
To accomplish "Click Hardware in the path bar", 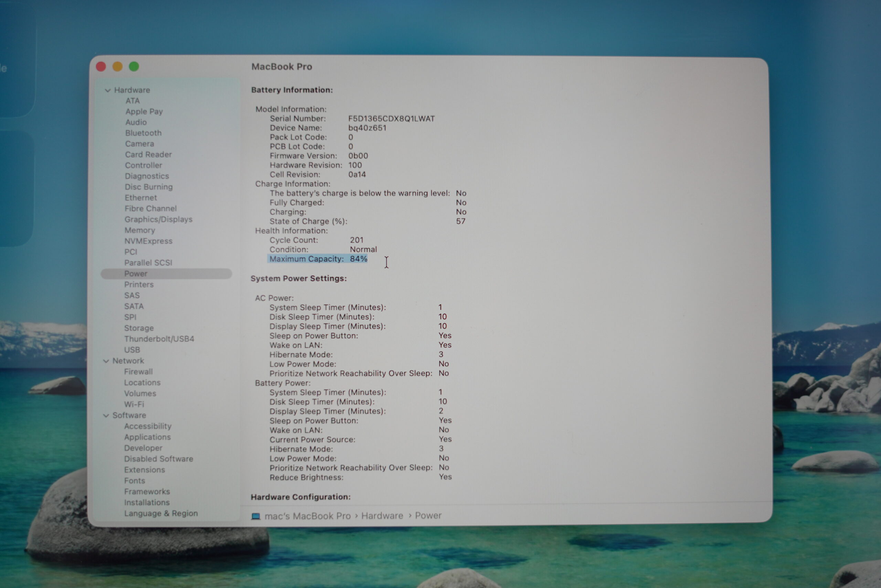I will click(x=382, y=516).
